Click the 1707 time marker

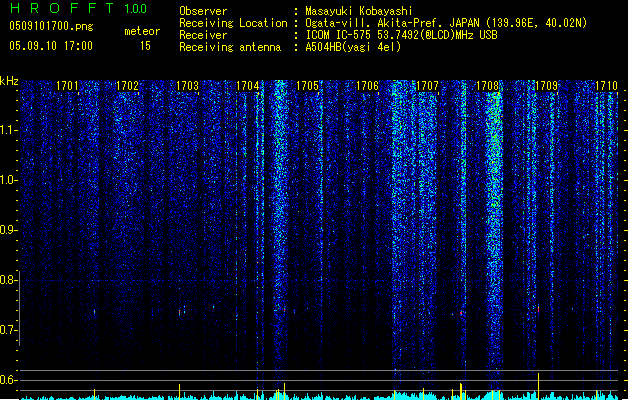click(x=427, y=86)
